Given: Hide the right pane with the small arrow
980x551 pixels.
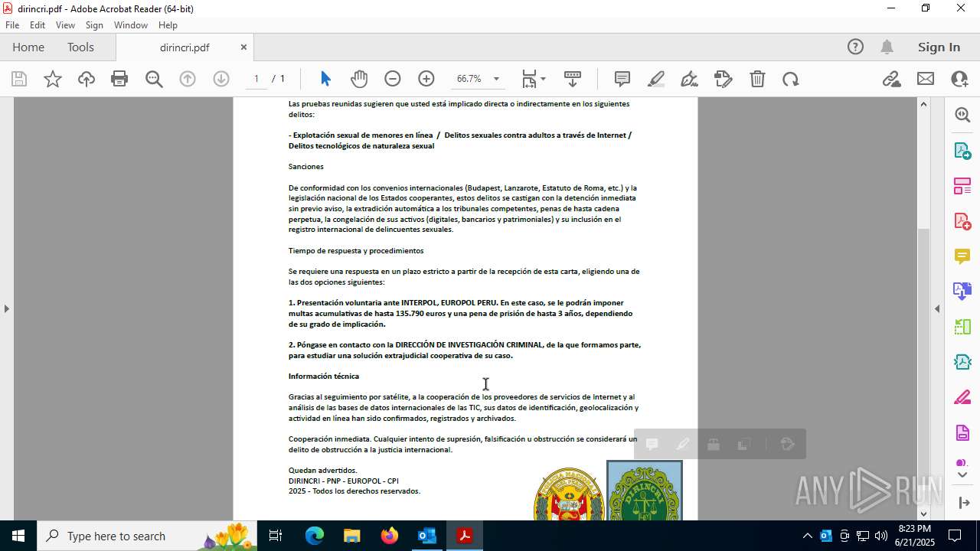Looking at the screenshot, I should pos(937,308).
